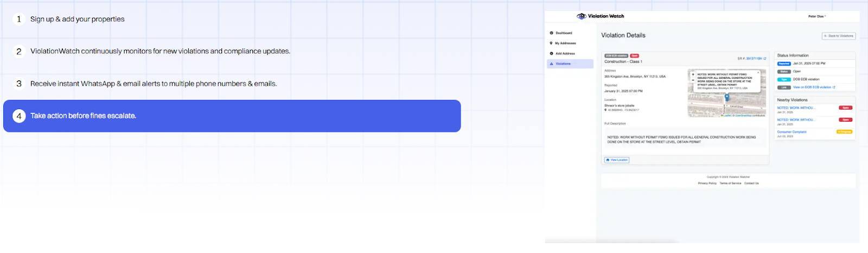Open the first NOTED: WORK WITHOU... nearby violation
The width and height of the screenshot is (868, 253).
coord(796,108)
